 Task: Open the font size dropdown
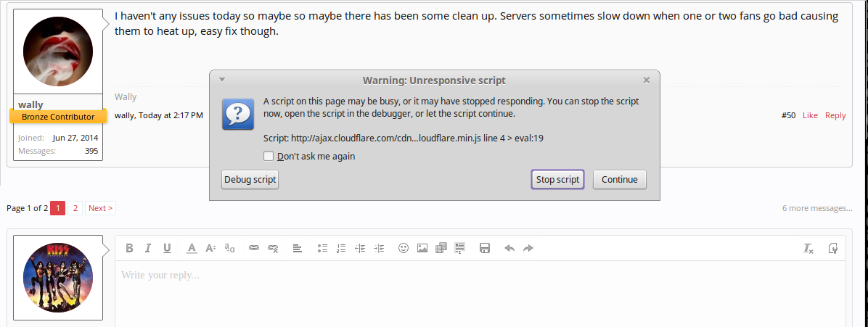tap(210, 248)
